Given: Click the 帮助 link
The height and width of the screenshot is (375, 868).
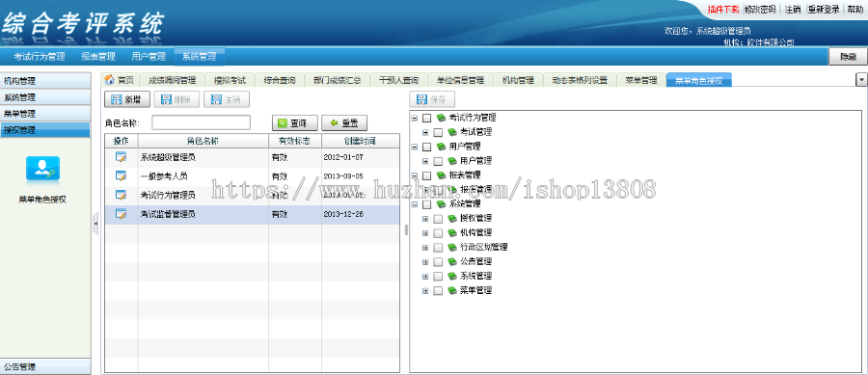Looking at the screenshot, I should 854,10.
